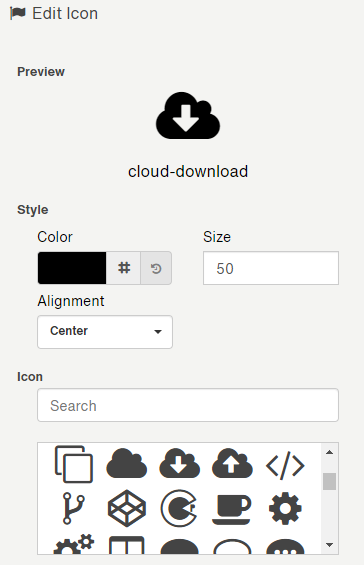Click the icon list scroll-up arrow
The image size is (364, 565).
pyautogui.click(x=329, y=452)
